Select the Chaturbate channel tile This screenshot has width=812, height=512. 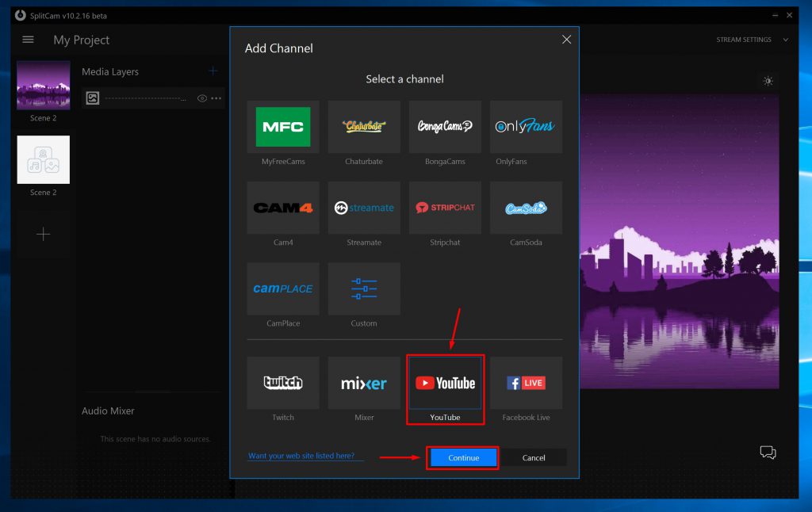364,127
